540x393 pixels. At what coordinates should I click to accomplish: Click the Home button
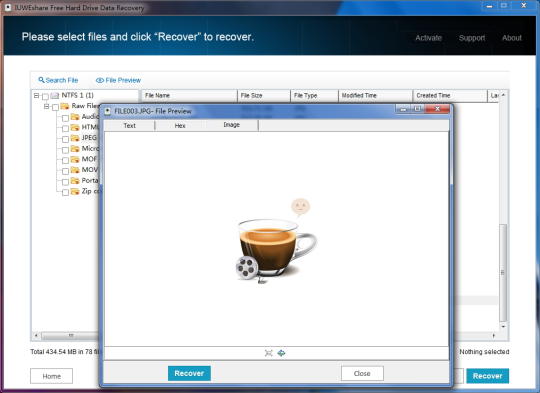pos(52,376)
